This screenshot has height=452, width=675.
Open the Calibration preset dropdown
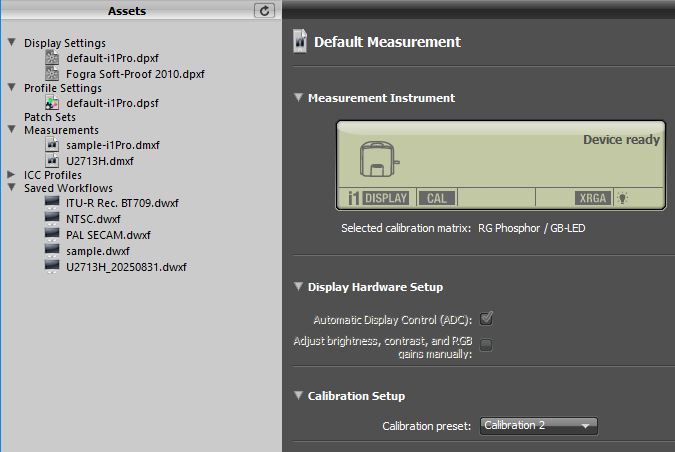(x=538, y=426)
